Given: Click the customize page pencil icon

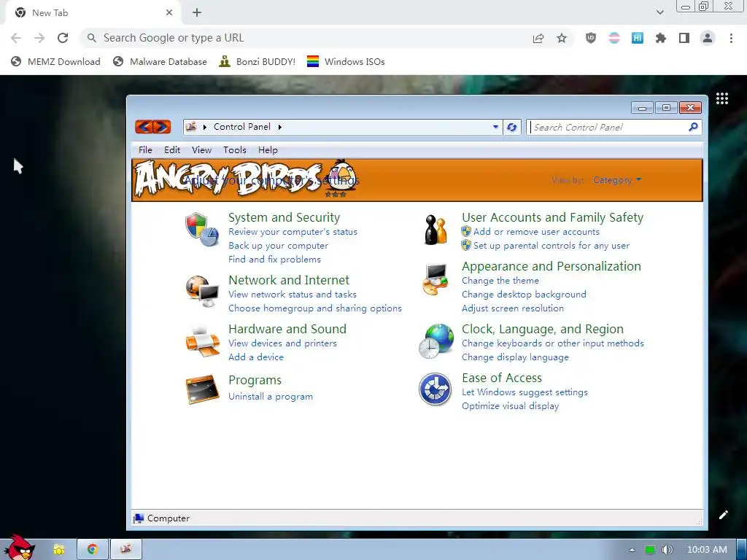Looking at the screenshot, I should coord(723,515).
